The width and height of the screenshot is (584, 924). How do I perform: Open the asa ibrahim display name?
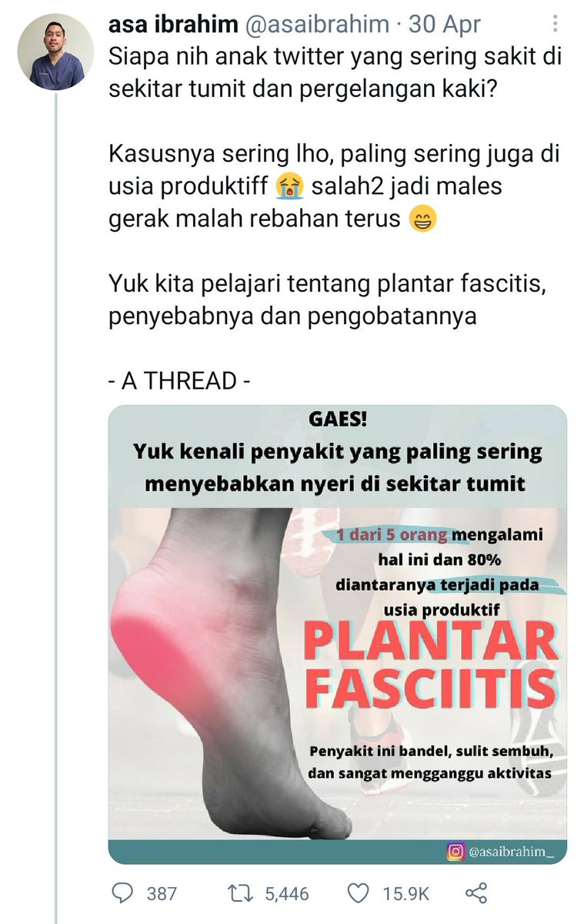173,25
